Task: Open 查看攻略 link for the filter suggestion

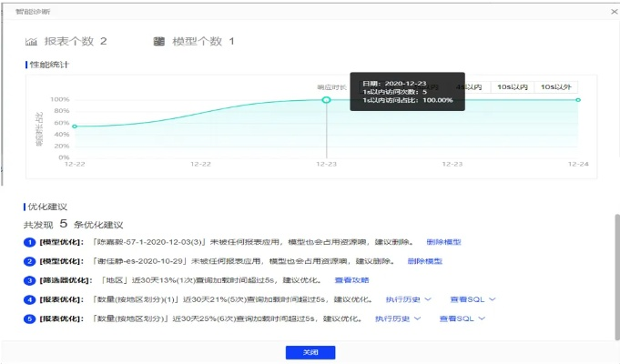Action: pos(351,280)
